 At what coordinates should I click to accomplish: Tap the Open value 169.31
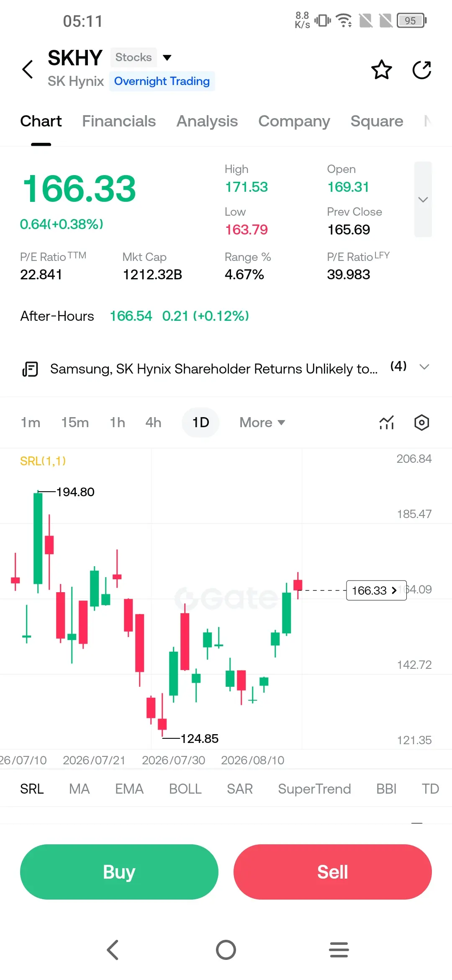tap(348, 187)
